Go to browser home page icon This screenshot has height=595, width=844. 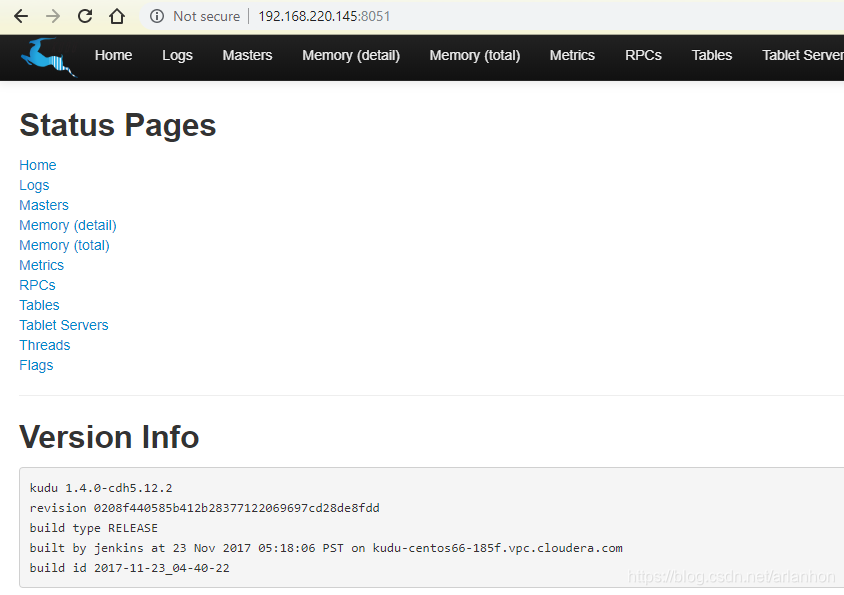(x=117, y=16)
